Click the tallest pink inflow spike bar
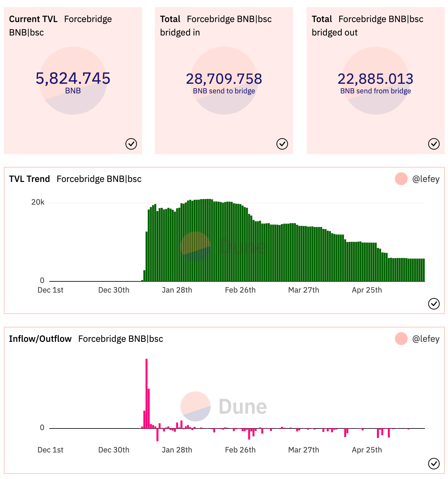The image size is (448, 479). click(147, 393)
